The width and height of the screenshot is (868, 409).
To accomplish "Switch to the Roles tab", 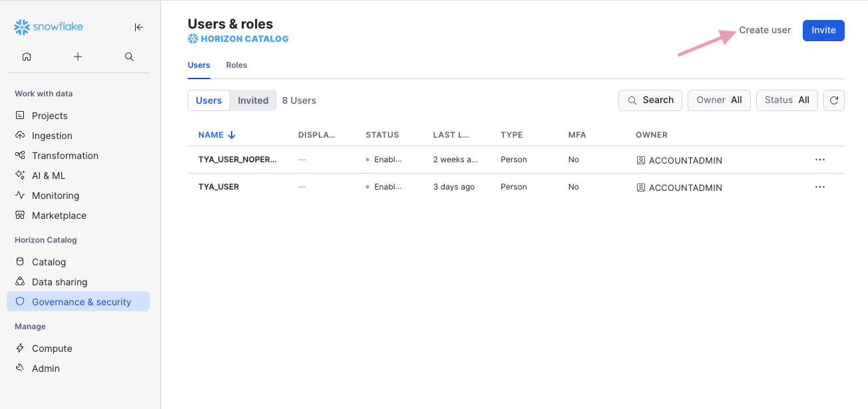I will (236, 65).
